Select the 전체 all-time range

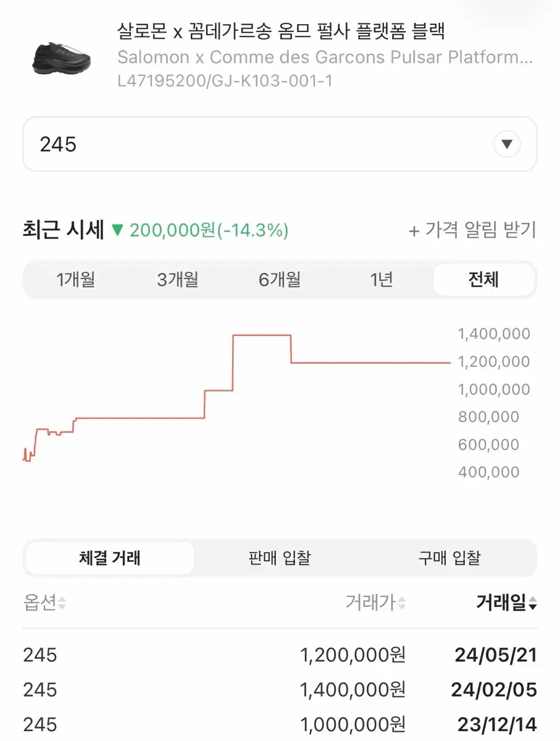point(483,280)
